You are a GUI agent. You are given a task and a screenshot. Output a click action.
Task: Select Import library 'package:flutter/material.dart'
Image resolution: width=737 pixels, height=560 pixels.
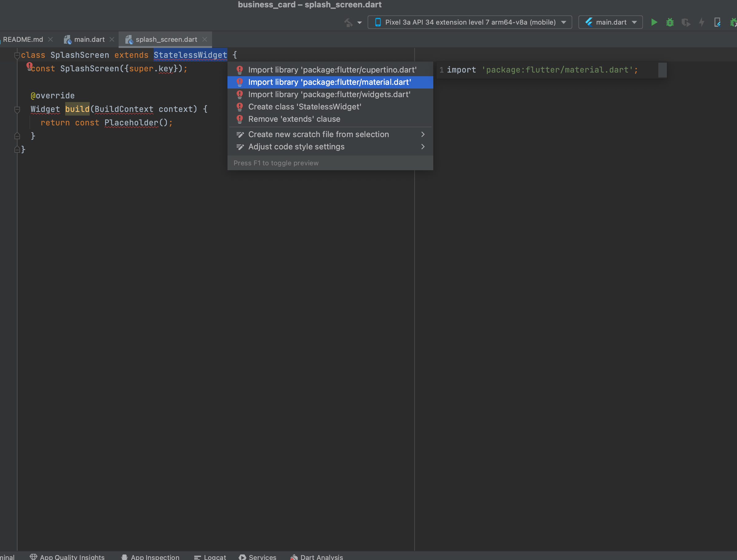[x=330, y=82]
